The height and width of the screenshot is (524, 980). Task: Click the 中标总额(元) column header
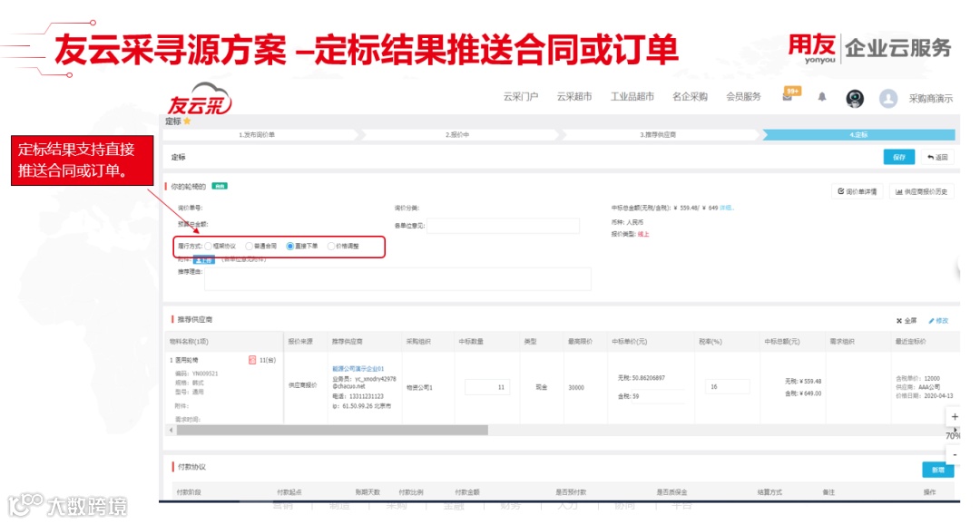pyautogui.click(x=781, y=342)
